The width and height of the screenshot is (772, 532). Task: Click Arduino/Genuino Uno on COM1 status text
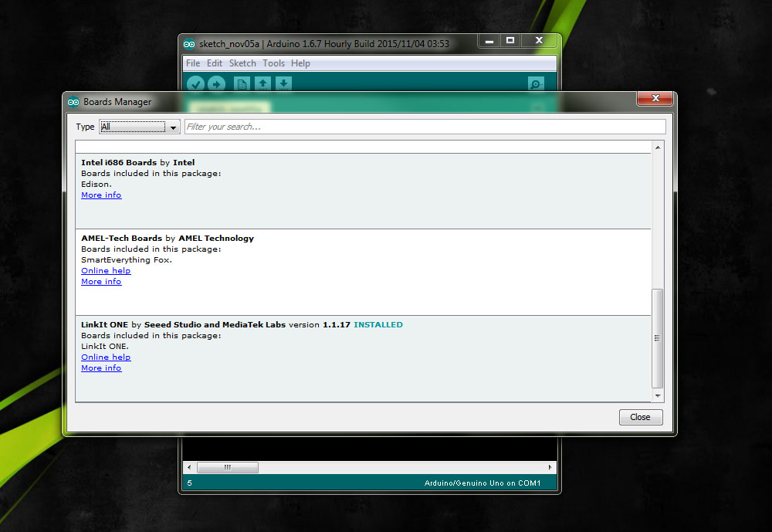(x=482, y=483)
